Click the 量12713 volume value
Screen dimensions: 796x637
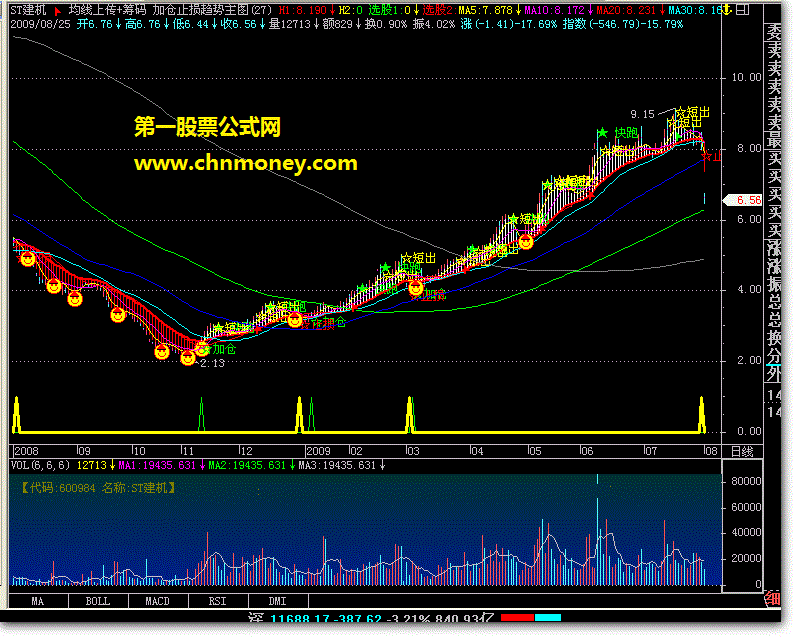289,24
